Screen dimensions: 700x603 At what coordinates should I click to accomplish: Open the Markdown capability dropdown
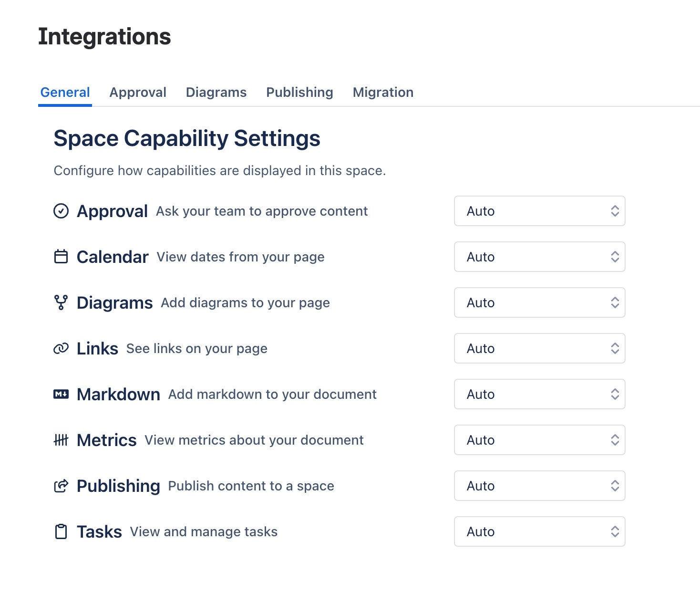coord(539,394)
